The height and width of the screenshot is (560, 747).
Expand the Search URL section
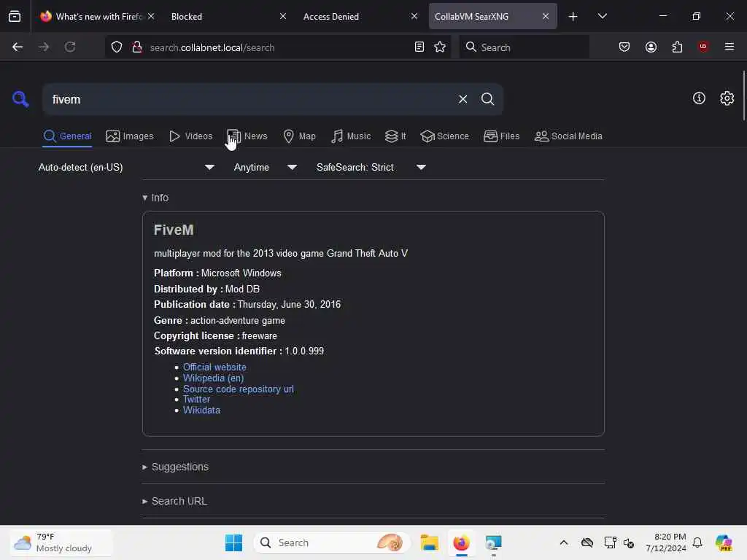(174, 501)
